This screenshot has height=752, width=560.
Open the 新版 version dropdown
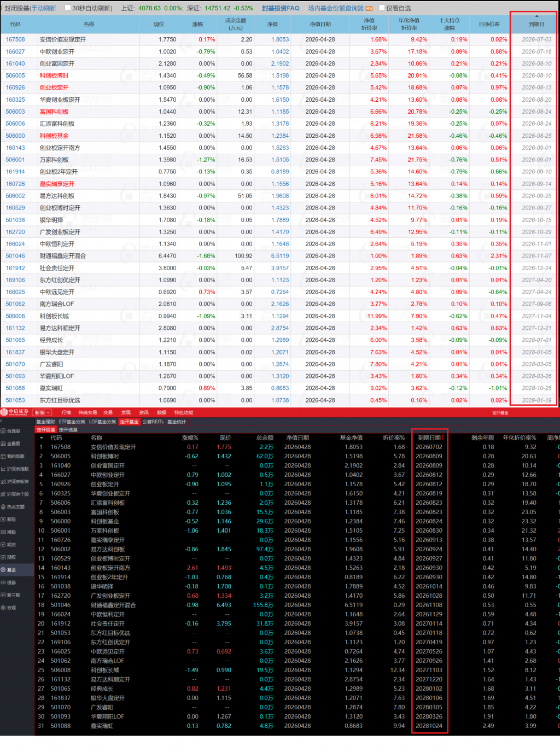[43, 412]
